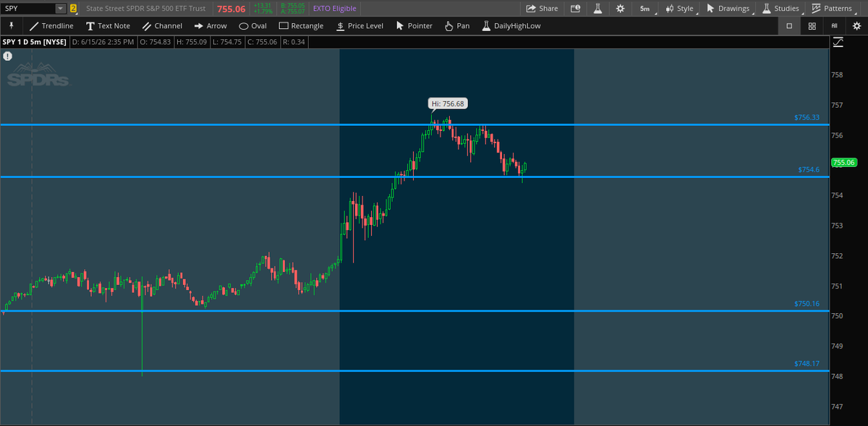
Task: Select the Oval drawing tool
Action: pos(252,26)
